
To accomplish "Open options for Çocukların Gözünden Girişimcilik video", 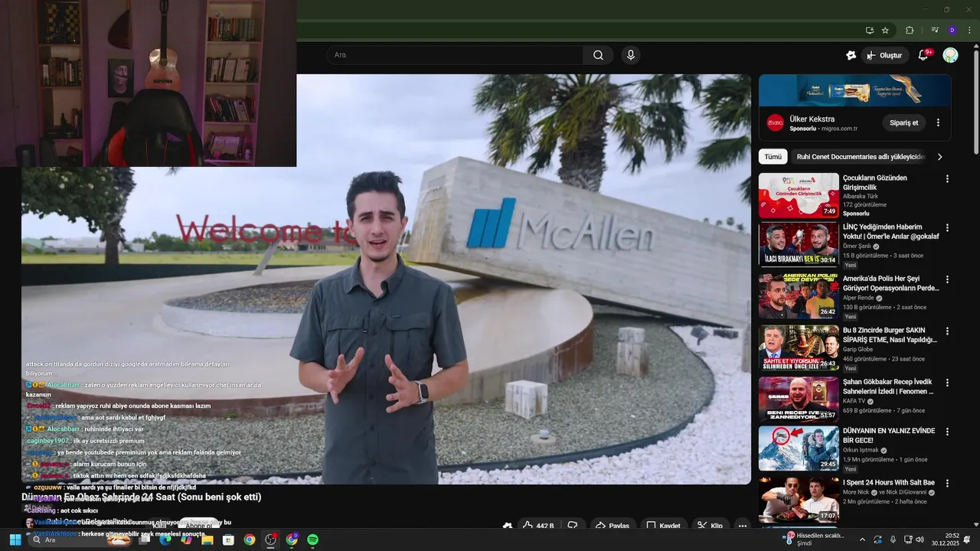I will (947, 178).
